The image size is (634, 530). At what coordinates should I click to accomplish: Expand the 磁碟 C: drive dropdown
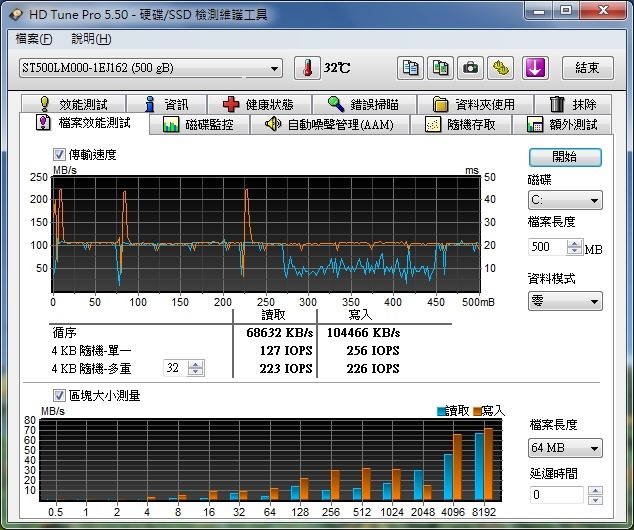click(594, 201)
